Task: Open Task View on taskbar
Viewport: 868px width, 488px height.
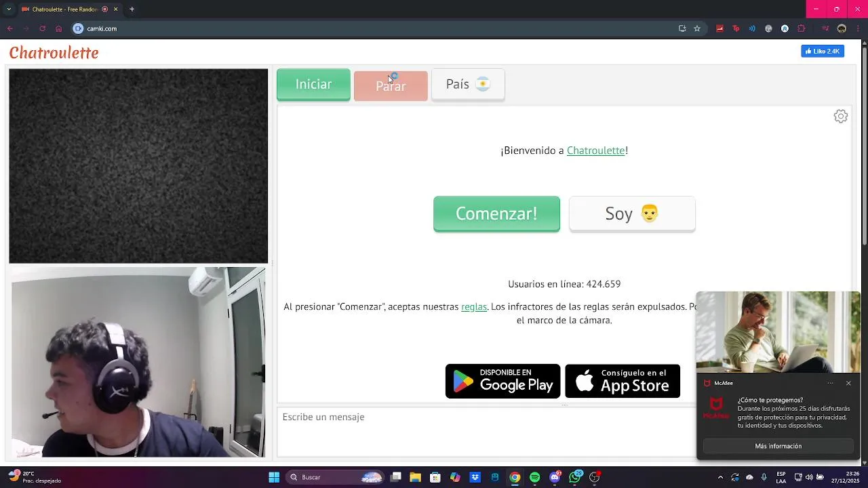Action: (396, 477)
